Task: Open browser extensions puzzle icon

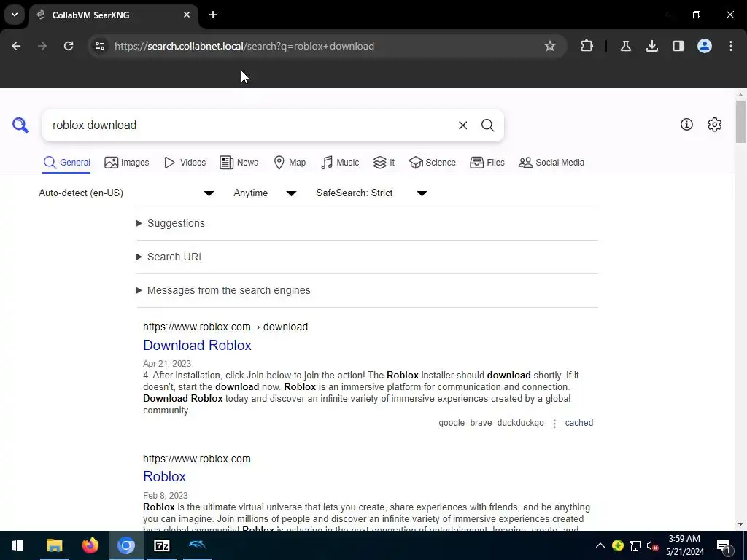Action: 587,46
